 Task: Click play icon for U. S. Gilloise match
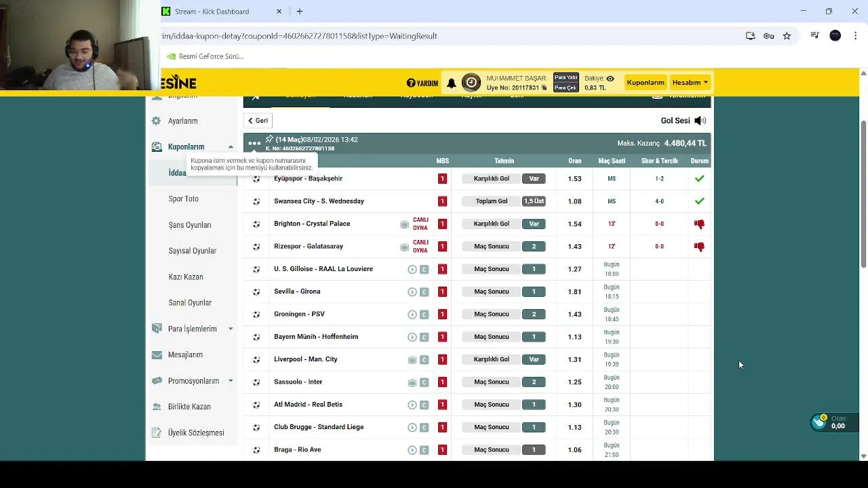pos(412,269)
